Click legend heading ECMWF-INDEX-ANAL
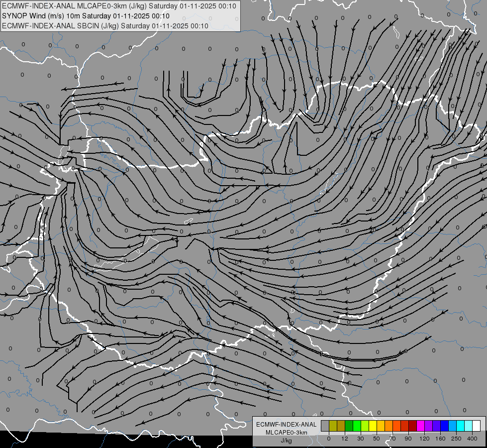The height and width of the screenshot is (448, 487). point(287,425)
